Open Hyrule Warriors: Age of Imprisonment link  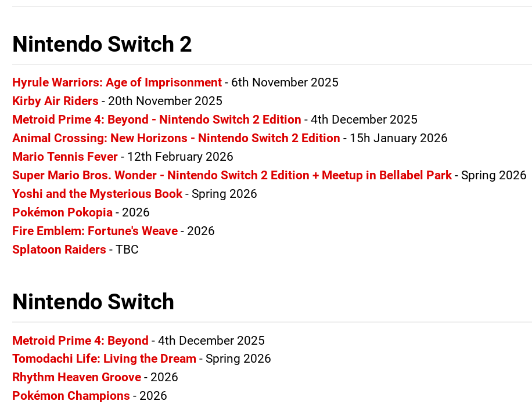pos(117,82)
